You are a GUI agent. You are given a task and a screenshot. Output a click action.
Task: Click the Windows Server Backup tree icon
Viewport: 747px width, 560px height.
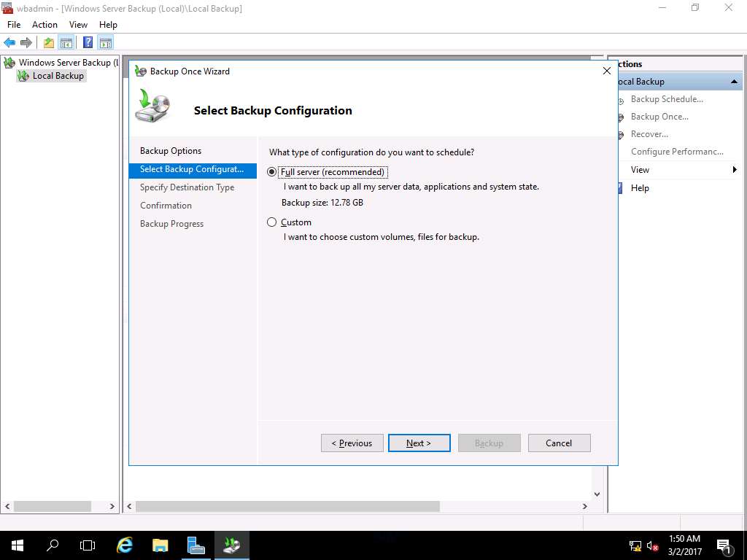point(9,63)
